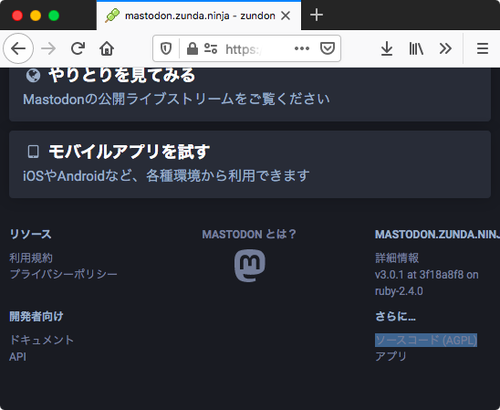This screenshot has height=410, width=500.
Task: Open the downloads panel
Action: [x=387, y=49]
